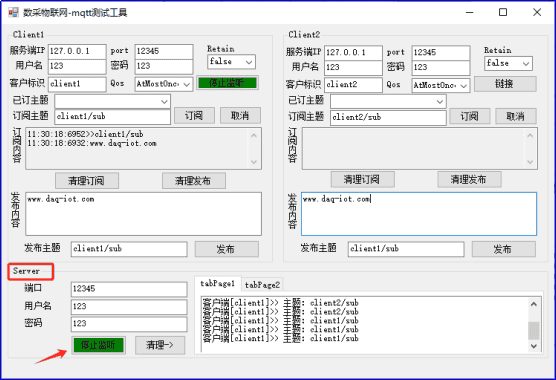This screenshot has height=380, width=556.
Task: Focus Client2 服务端IP field
Action: click(353, 53)
